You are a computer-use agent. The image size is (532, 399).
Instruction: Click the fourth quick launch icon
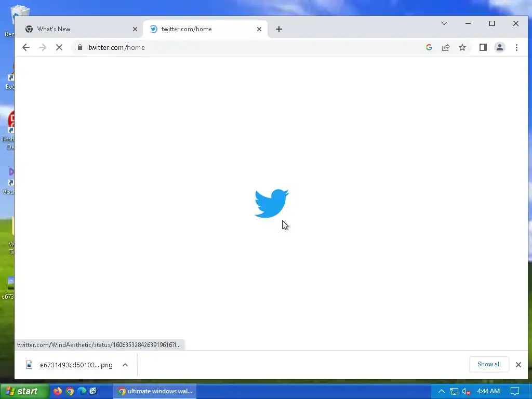(94, 391)
